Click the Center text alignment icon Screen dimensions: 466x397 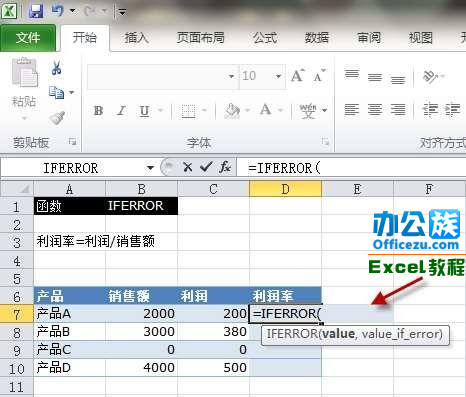tap(375, 110)
